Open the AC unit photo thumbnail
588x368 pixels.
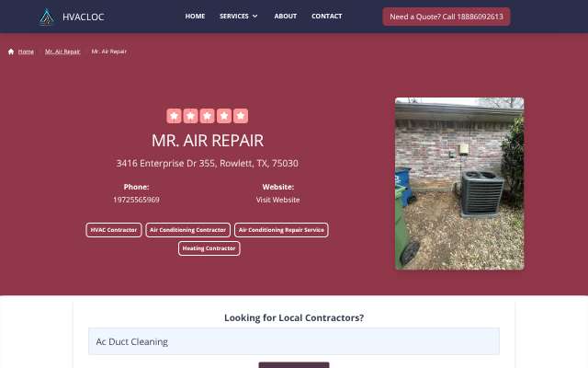pos(459,184)
